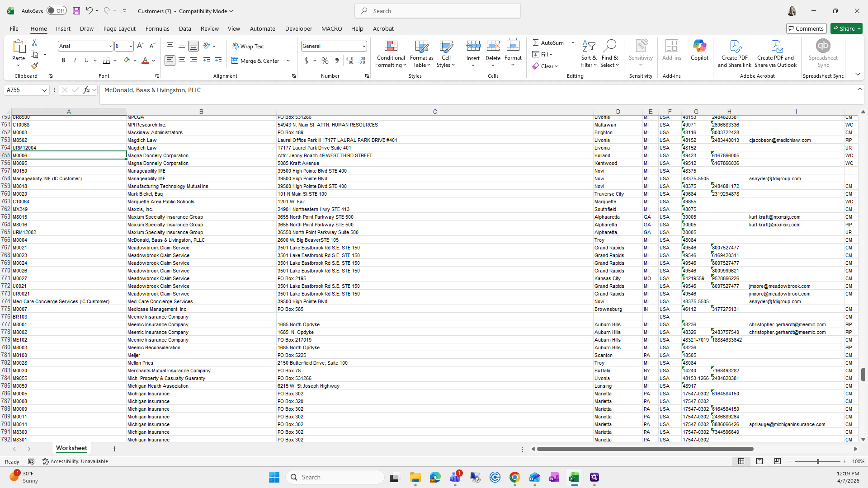Viewport: 868px width, 488px height.
Task: Open Add-ins from the ribbon
Action: coord(671,50)
